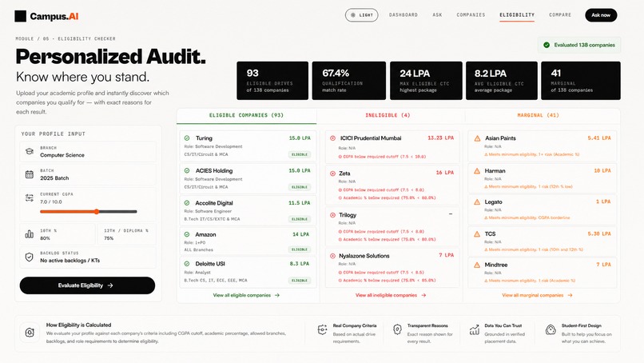Screen dimensions: 644x363
Task: Click the green check icon beside ACIES Holding
Action: (187, 170)
